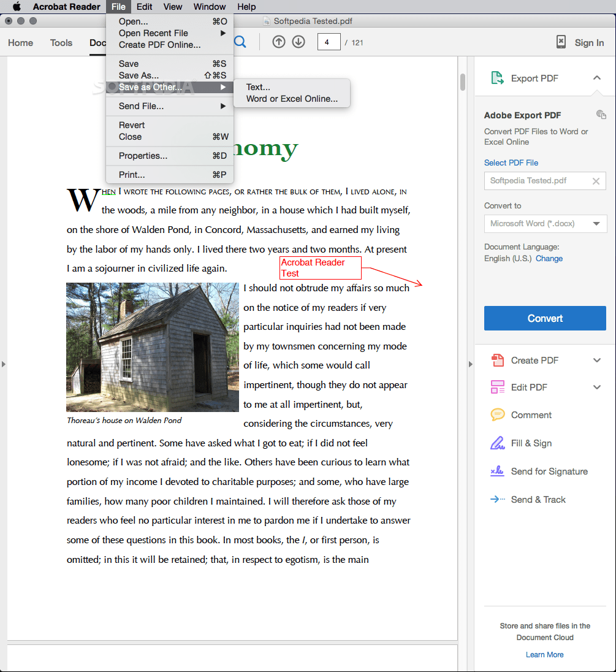This screenshot has width=616, height=672.
Task: Remove selected file Softpedia Tested.pdf
Action: coord(596,181)
